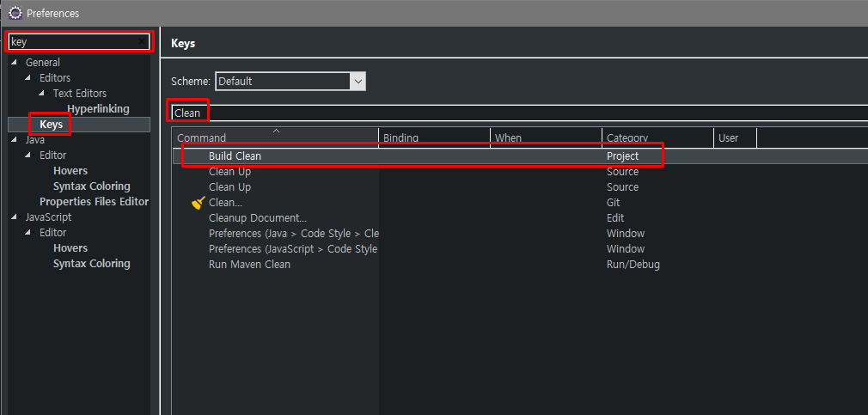868x415 pixels.
Task: Sort by the Command column header
Action: (x=275, y=137)
